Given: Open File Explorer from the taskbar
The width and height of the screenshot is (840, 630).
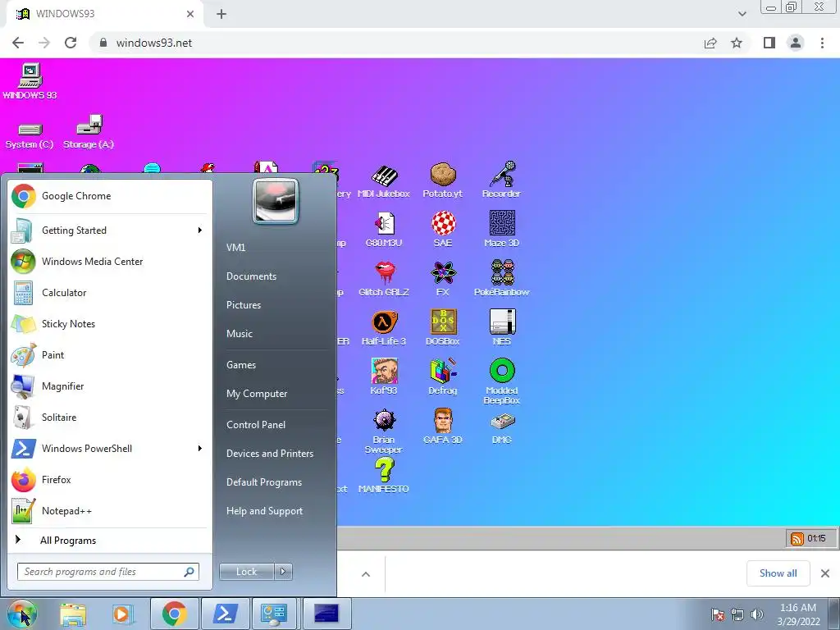Looking at the screenshot, I should (x=73, y=614).
